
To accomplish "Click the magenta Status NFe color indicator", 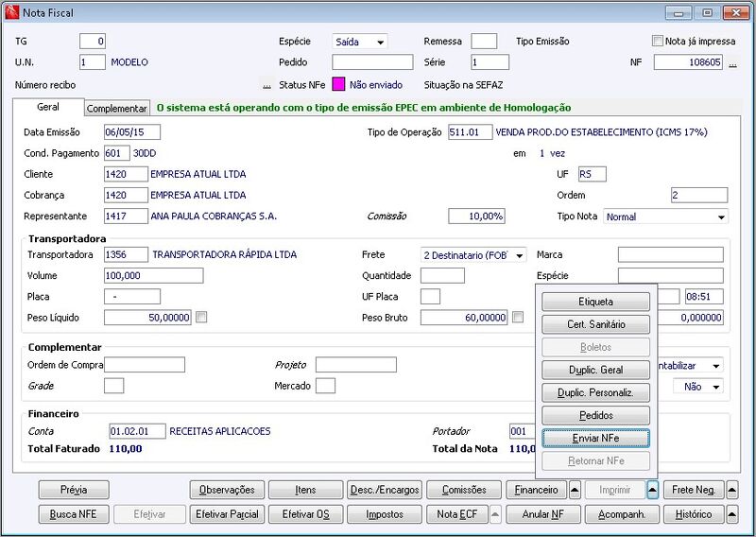I will pyautogui.click(x=338, y=84).
